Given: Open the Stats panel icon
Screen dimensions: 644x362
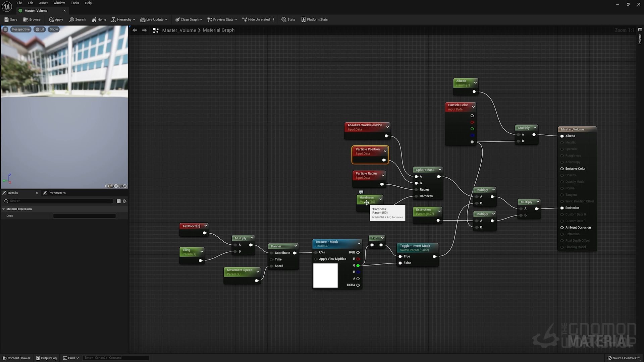Looking at the screenshot, I should point(284,19).
